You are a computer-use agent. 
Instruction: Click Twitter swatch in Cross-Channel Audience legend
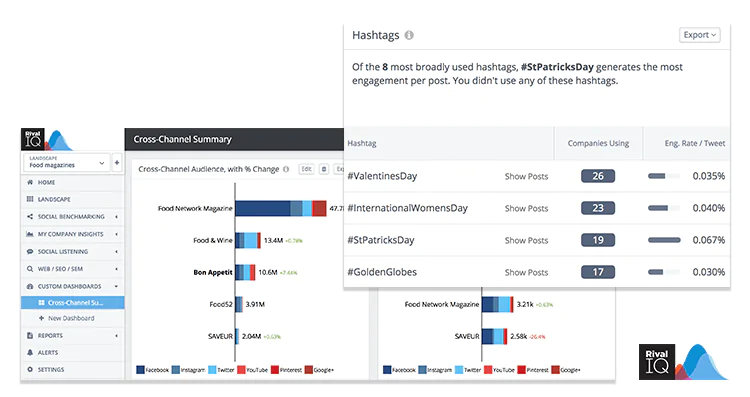tap(212, 370)
